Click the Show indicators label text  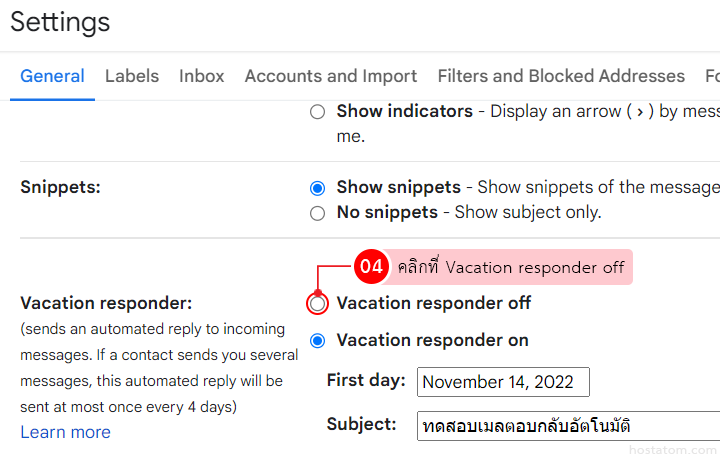click(x=404, y=111)
